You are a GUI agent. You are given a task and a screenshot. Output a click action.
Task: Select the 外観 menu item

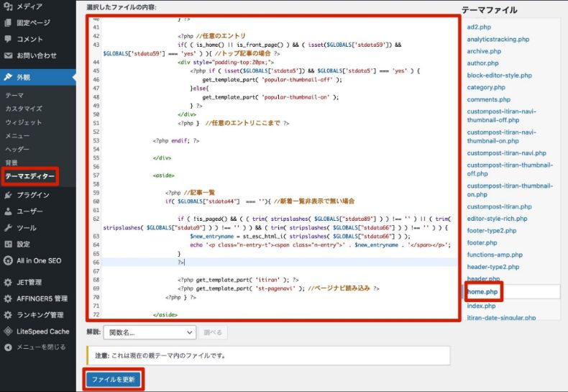38,77
